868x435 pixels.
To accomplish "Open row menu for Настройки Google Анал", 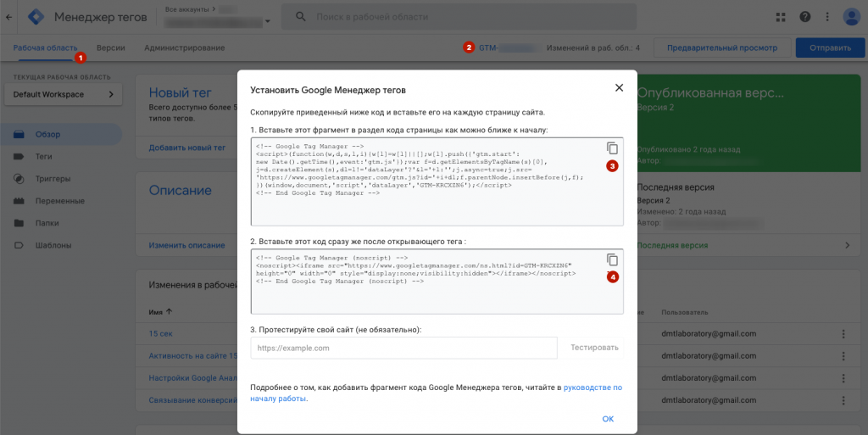I will point(843,378).
